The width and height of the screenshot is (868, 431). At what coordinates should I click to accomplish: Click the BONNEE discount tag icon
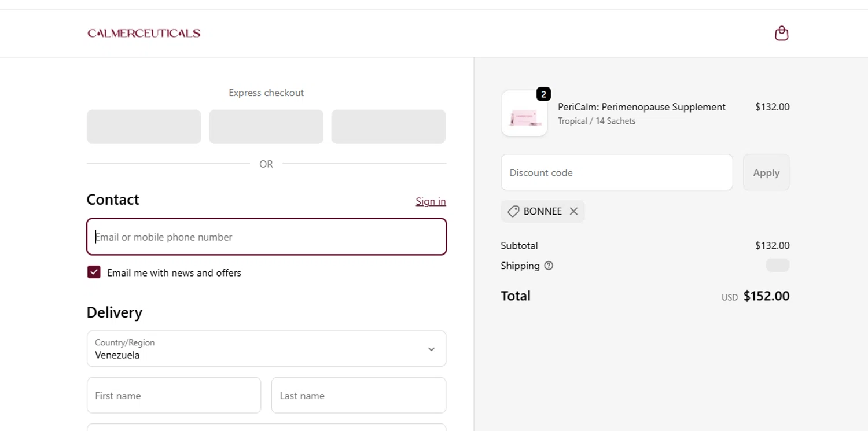click(513, 212)
